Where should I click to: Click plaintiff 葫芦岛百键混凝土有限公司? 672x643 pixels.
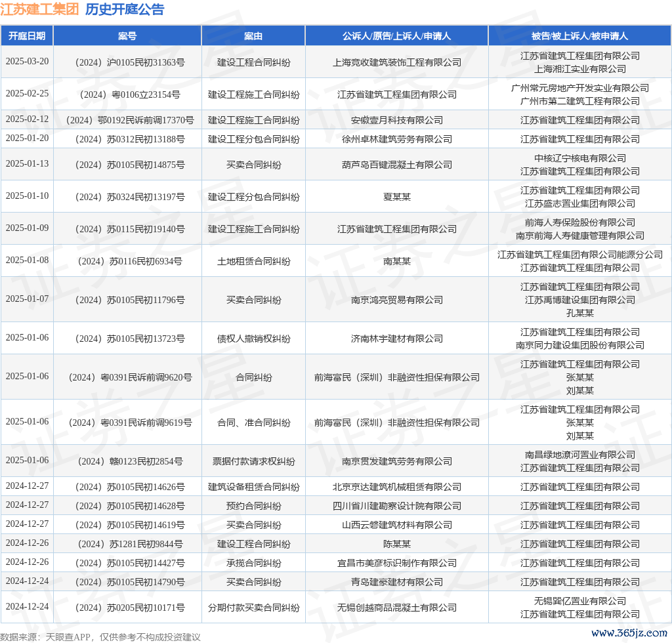click(x=397, y=165)
